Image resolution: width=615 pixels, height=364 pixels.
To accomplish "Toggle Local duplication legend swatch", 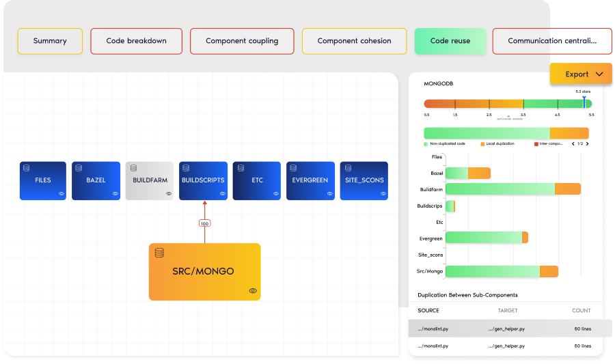I will [482, 144].
